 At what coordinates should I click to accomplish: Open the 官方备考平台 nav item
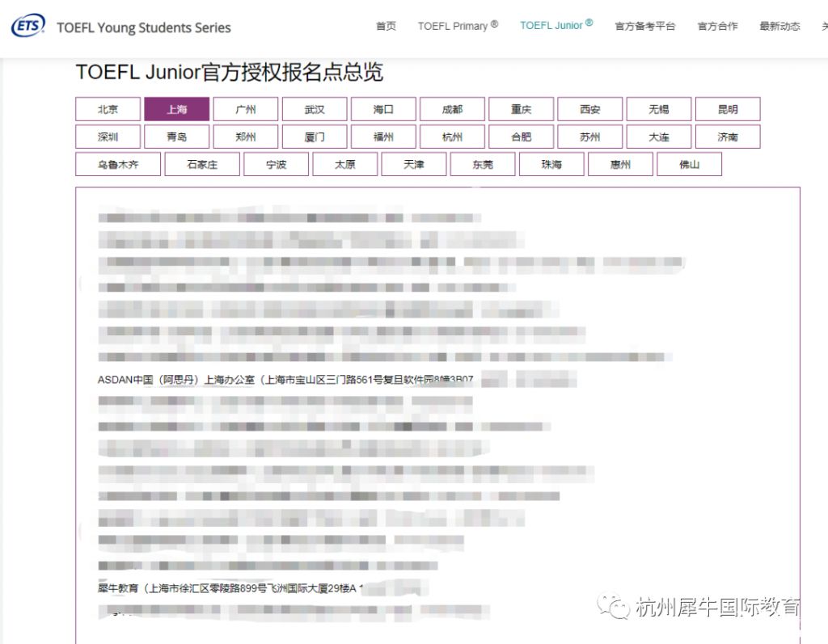pos(645,26)
